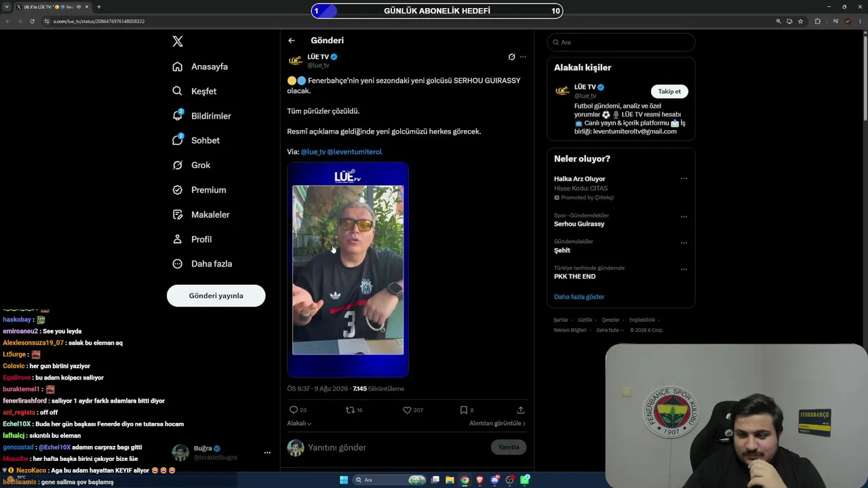868x488 pixels.
Task: Like the post with the heart icon
Action: coord(407,410)
